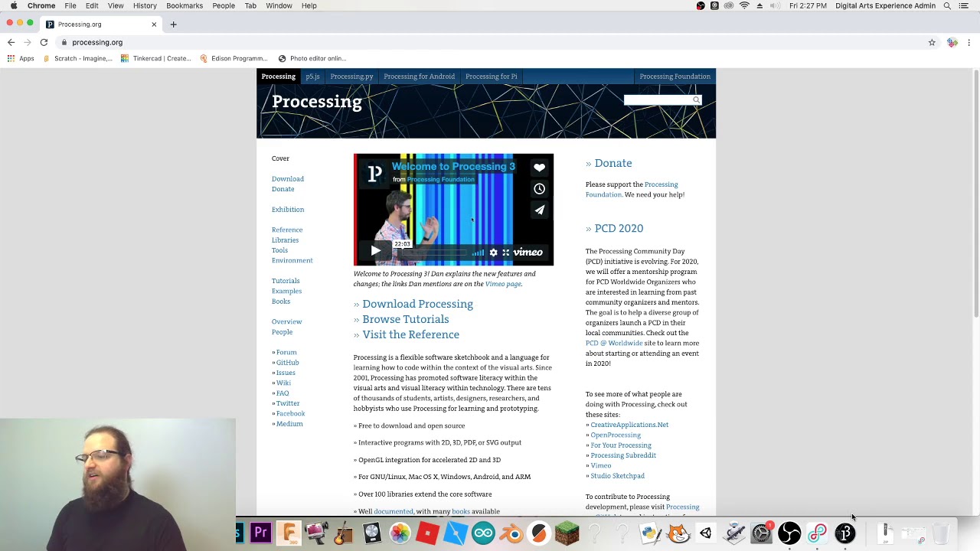Open Photo editor online bookmark
The image size is (980, 551).
(312, 58)
